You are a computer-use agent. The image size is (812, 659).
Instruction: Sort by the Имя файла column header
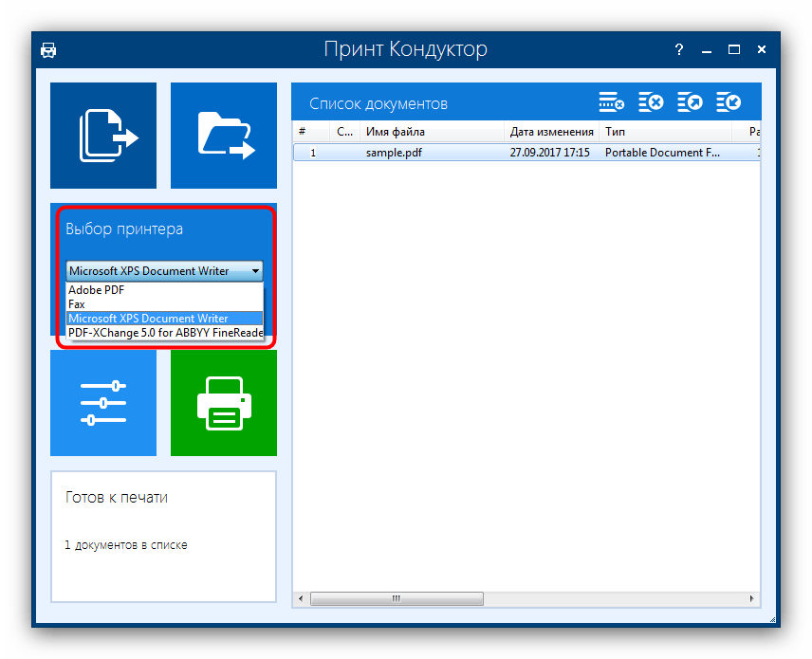tap(432, 132)
